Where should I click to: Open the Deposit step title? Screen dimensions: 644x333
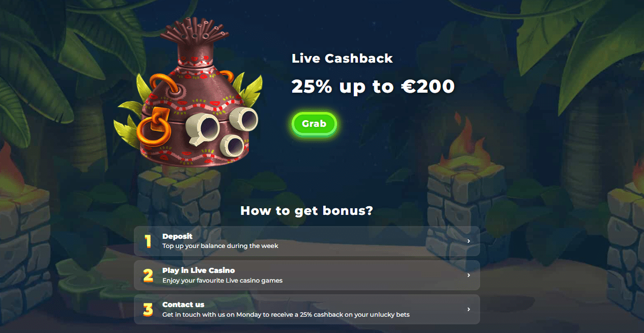[x=177, y=236]
